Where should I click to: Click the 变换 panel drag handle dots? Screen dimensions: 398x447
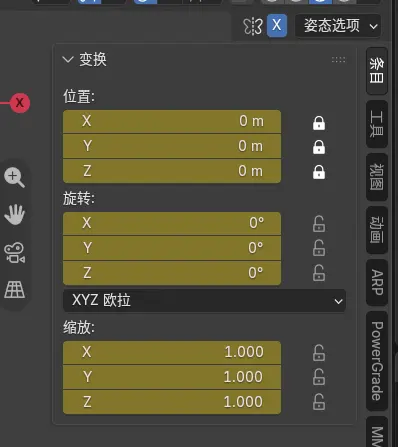coord(338,60)
